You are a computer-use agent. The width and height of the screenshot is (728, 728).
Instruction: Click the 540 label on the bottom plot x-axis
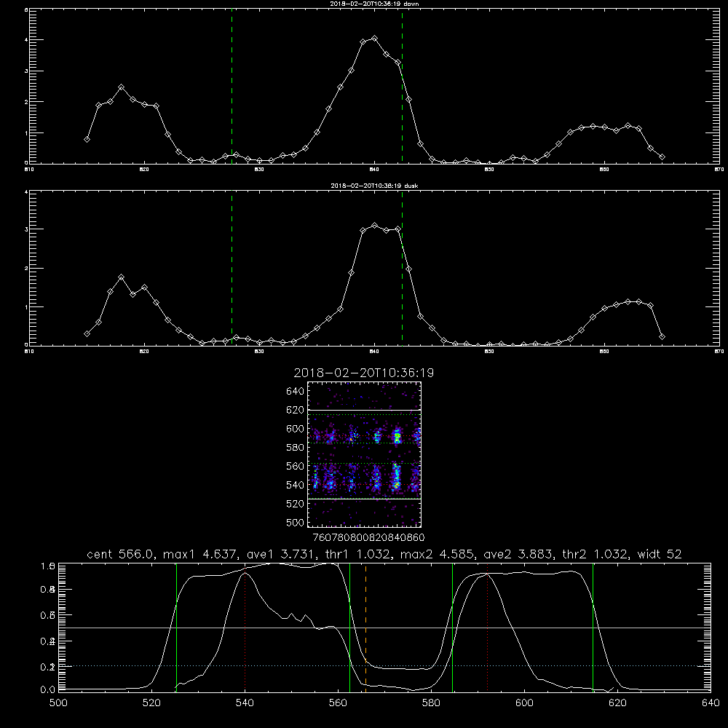pos(245,703)
